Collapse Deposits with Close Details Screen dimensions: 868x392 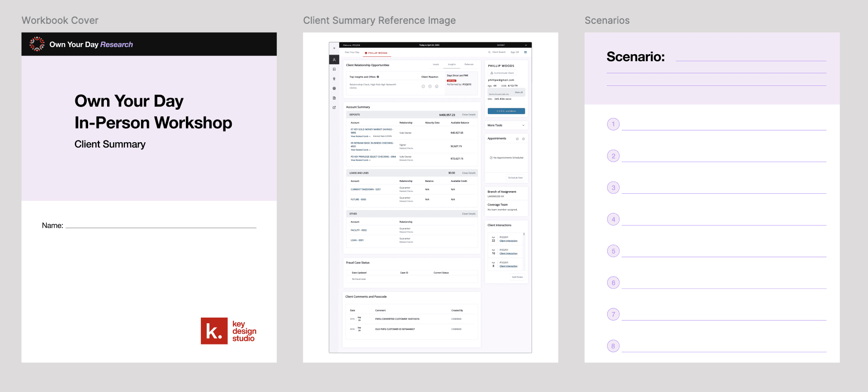[469, 115]
